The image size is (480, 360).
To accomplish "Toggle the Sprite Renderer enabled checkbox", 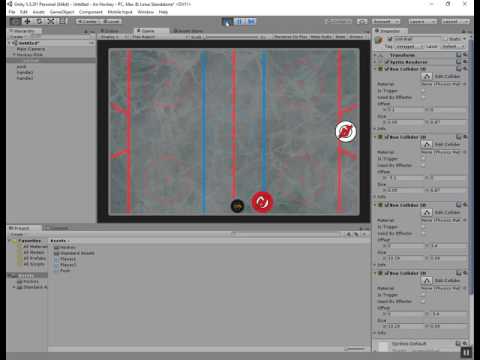I will click(x=387, y=62).
